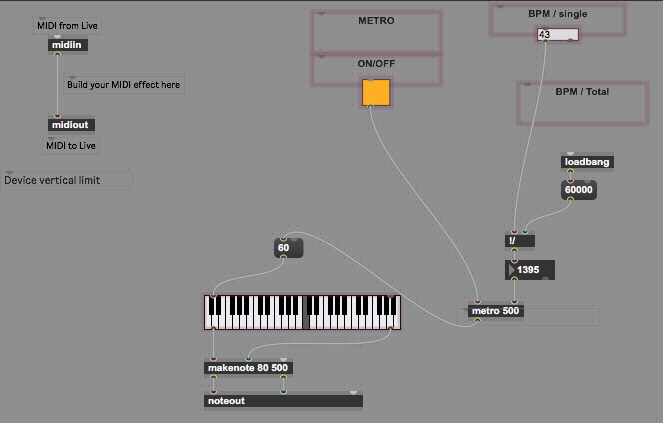Viewport: 663px width, 423px height.
Task: Select the makenote 80 500 object
Action: pos(249,368)
